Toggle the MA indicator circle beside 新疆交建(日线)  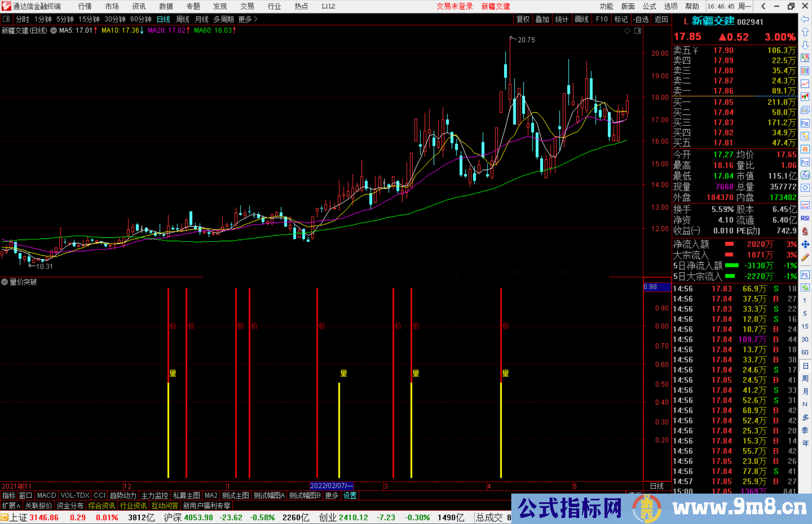click(54, 30)
